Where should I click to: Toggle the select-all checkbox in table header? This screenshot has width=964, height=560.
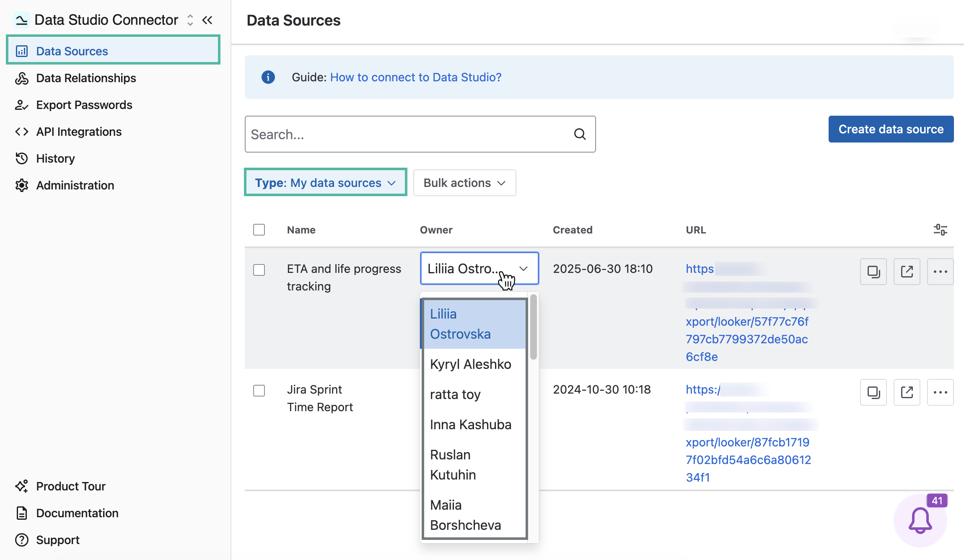[259, 230]
